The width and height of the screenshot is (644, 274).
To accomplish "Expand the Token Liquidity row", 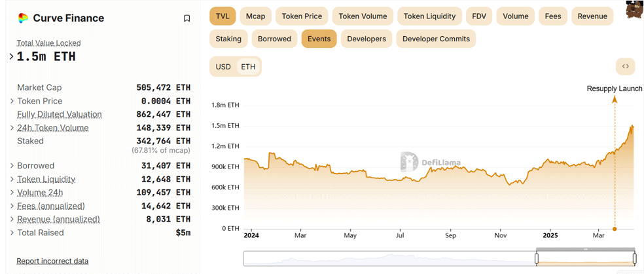I will click(x=12, y=180).
